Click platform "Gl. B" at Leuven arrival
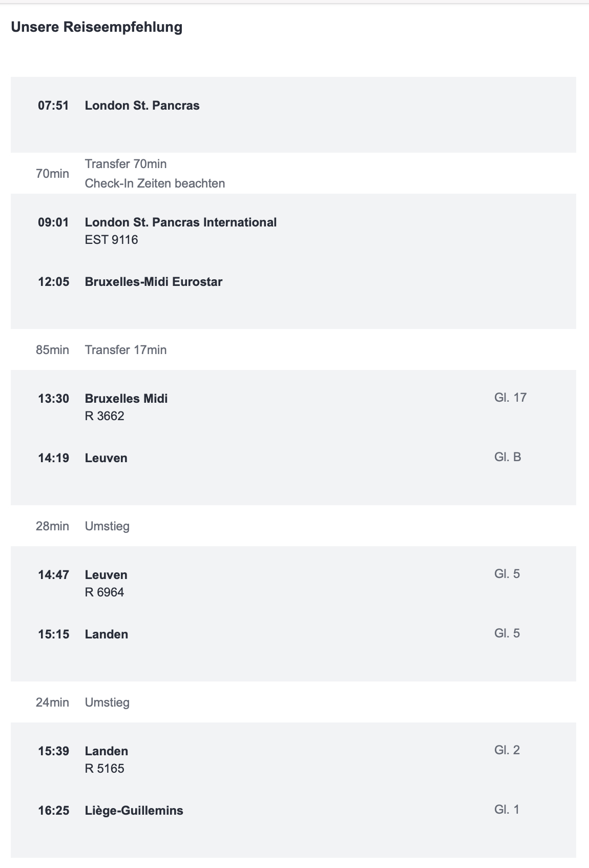 pyautogui.click(x=508, y=457)
